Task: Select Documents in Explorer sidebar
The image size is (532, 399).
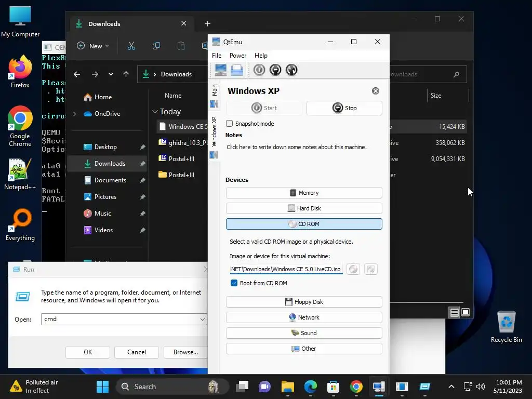Action: point(110,180)
